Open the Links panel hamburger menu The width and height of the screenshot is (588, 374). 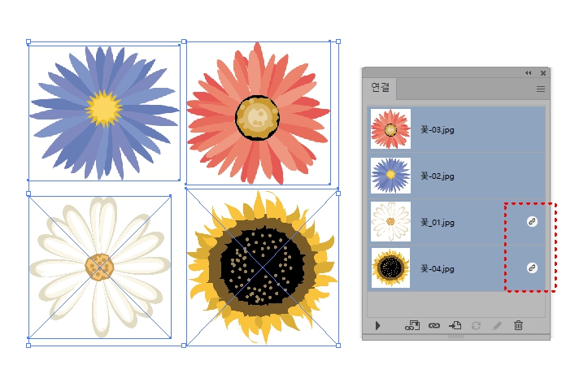tap(540, 89)
